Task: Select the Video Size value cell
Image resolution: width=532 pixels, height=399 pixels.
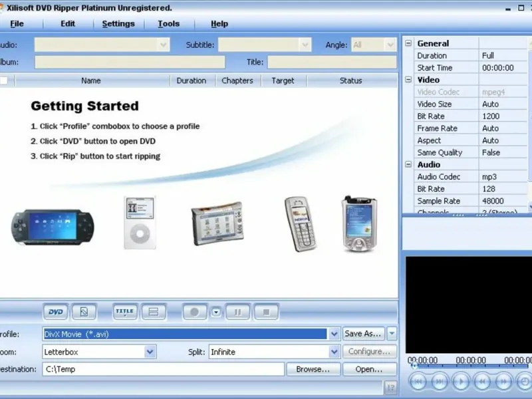Action: 503,104
